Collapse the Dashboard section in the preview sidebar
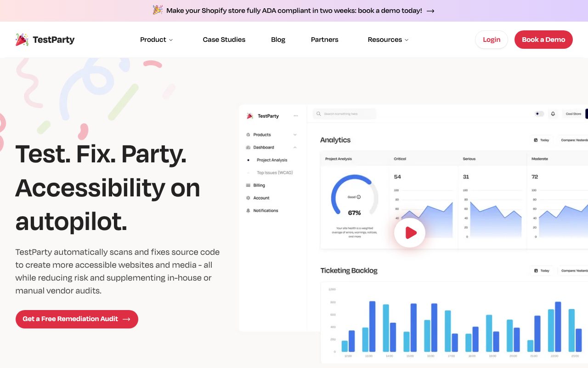 (295, 148)
